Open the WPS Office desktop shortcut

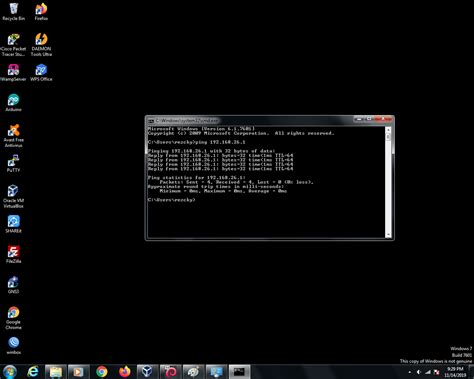pos(41,72)
